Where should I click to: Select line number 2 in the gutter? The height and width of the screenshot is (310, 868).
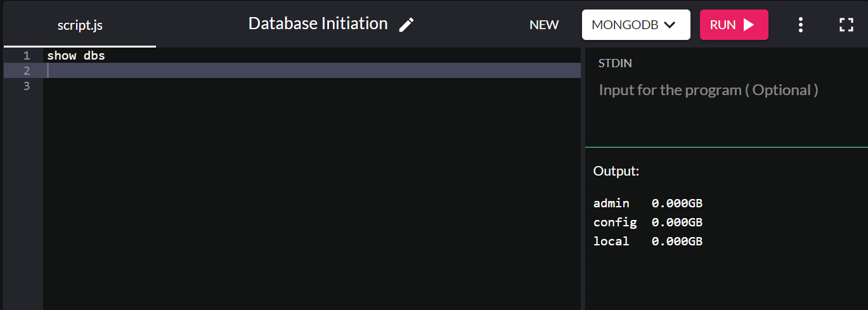coord(27,70)
